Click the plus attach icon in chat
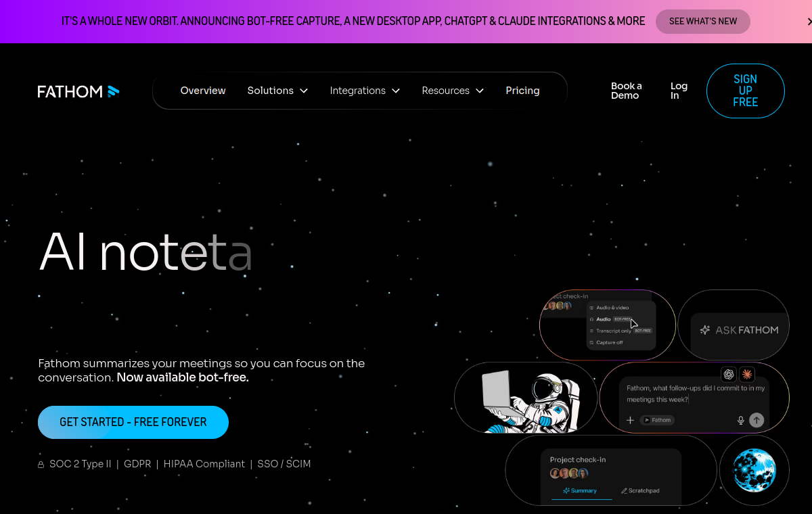 630,420
